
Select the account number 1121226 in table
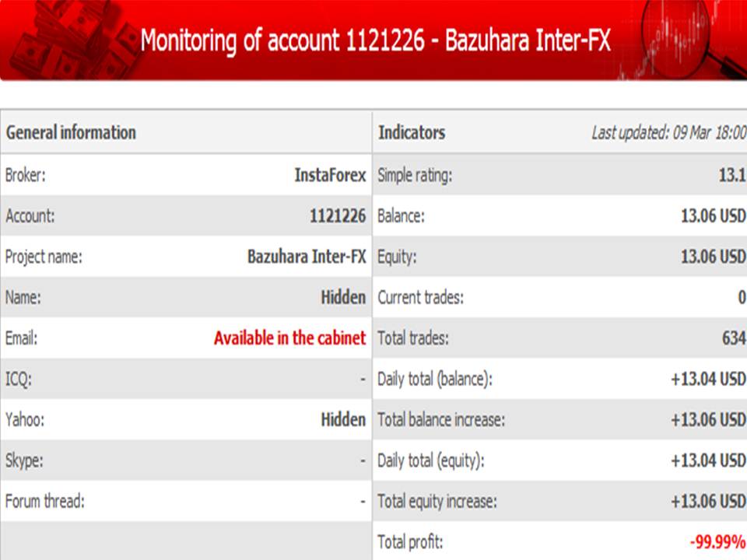tap(338, 216)
